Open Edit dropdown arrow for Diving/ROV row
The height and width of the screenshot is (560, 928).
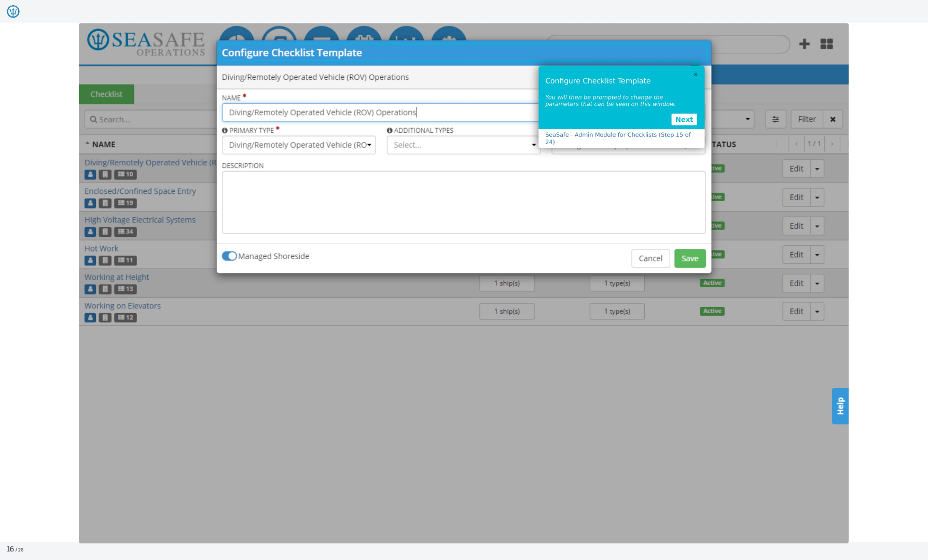click(x=817, y=169)
